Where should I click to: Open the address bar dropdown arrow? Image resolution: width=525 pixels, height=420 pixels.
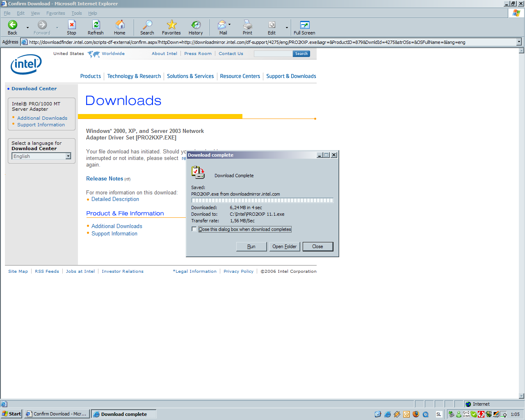(x=519, y=42)
